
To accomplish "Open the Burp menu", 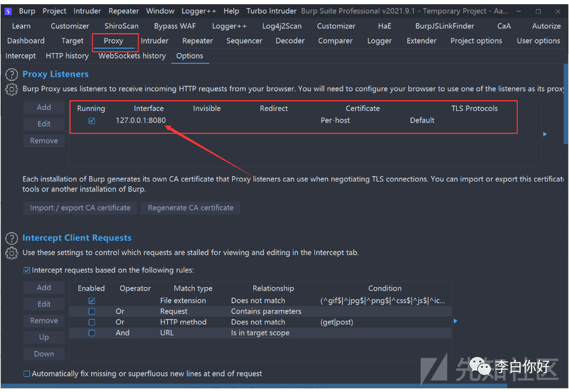I will coord(27,11).
